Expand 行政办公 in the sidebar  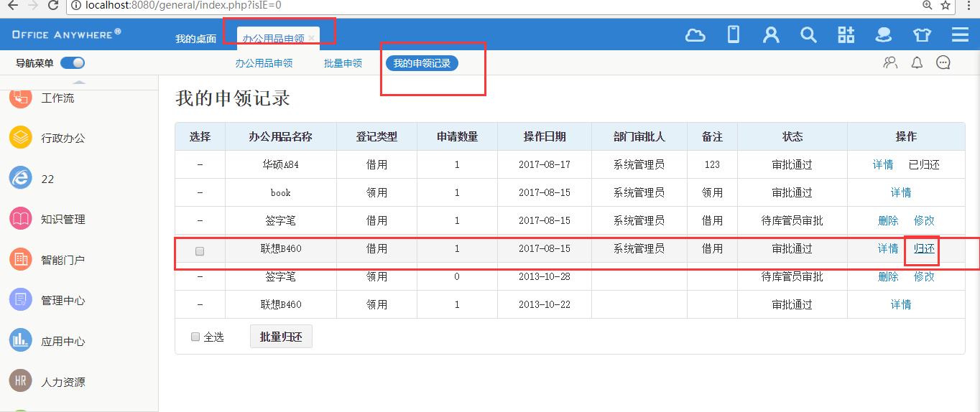(63, 138)
